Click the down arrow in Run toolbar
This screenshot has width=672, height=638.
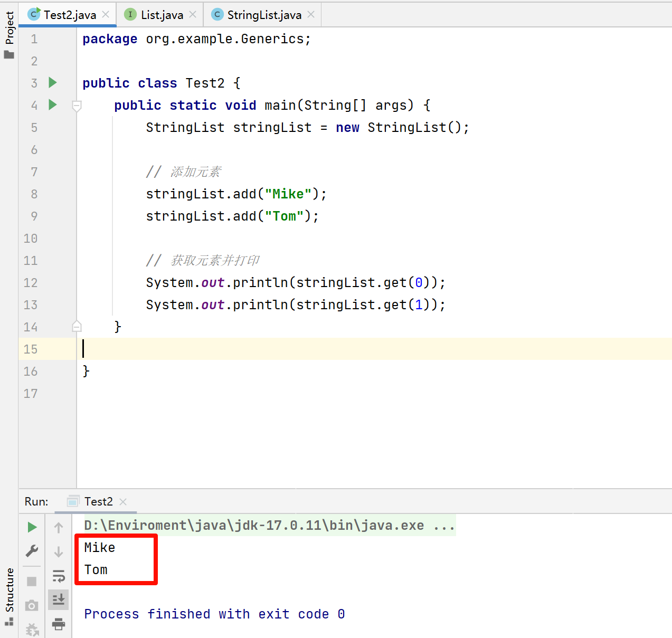[x=59, y=552]
